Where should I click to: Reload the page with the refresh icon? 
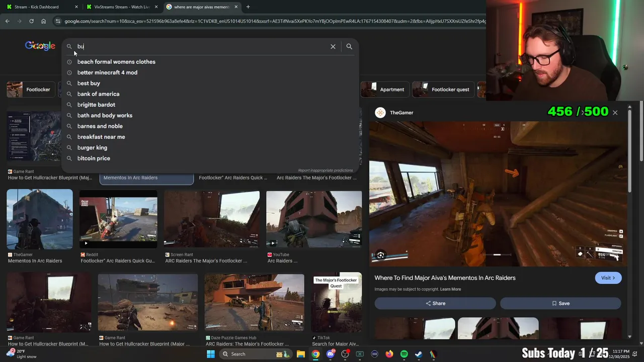(x=31, y=21)
